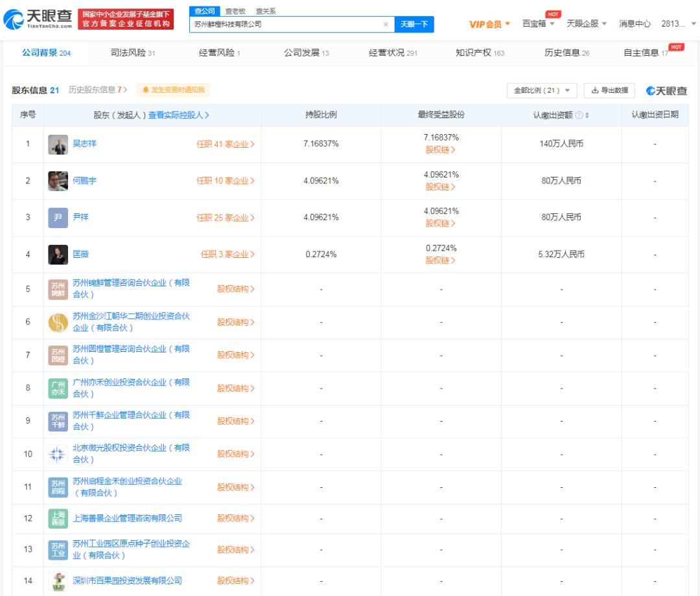
Task: Open the 全部比例（21）dropdown filter
Action: 542,91
